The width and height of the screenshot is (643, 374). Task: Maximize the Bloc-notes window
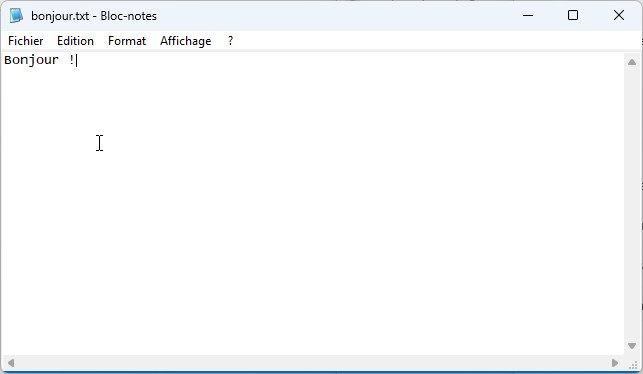[x=573, y=16]
